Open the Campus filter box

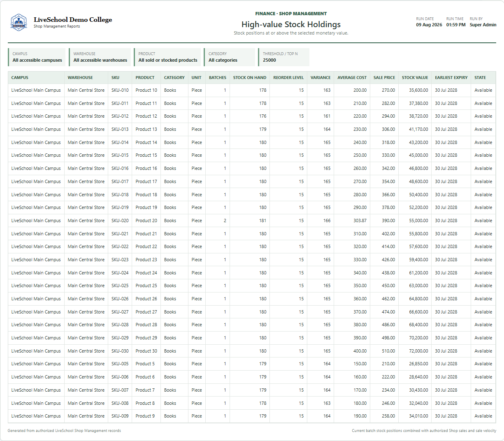coord(37,57)
